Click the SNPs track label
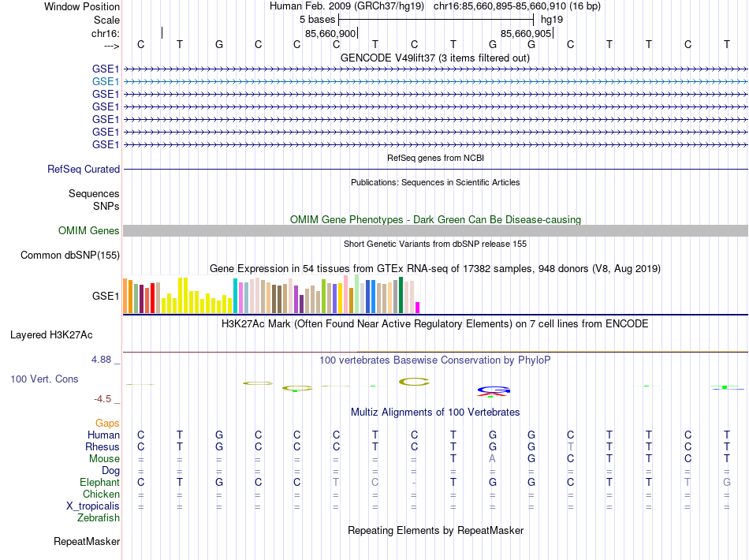The image size is (749, 560). [106, 206]
